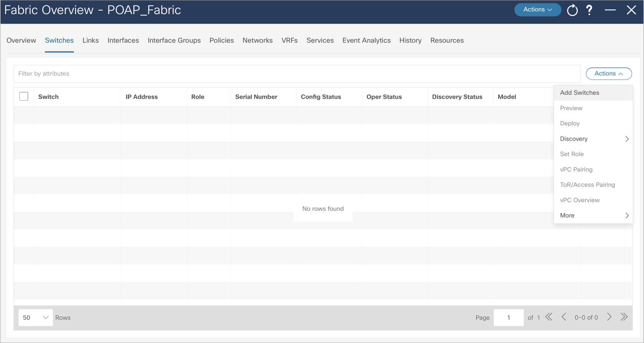Viewport: 644px width, 343px height.
Task: Choose vPC Overview menu entry
Action: [x=593, y=200]
